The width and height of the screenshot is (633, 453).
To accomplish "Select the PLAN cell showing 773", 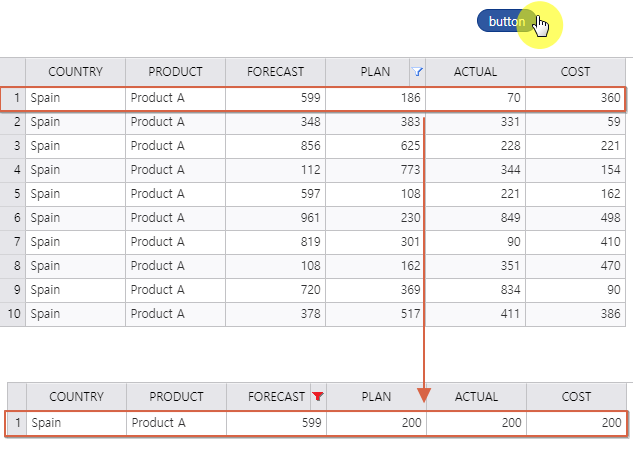I will 375,170.
